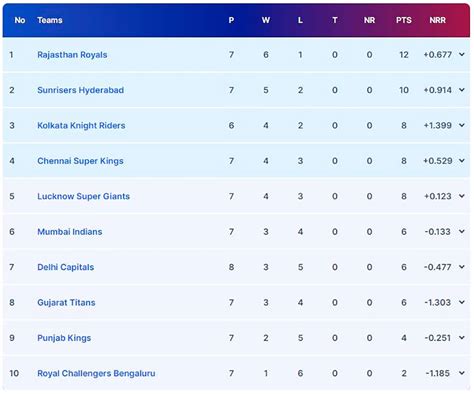The height and width of the screenshot is (394, 474).
Task: Open the Royal Challengers Bengaluru team link
Action: click(x=96, y=373)
